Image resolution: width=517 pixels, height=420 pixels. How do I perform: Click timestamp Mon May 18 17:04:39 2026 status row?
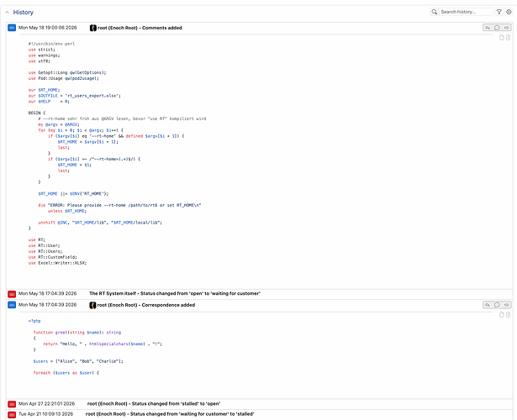47,293
